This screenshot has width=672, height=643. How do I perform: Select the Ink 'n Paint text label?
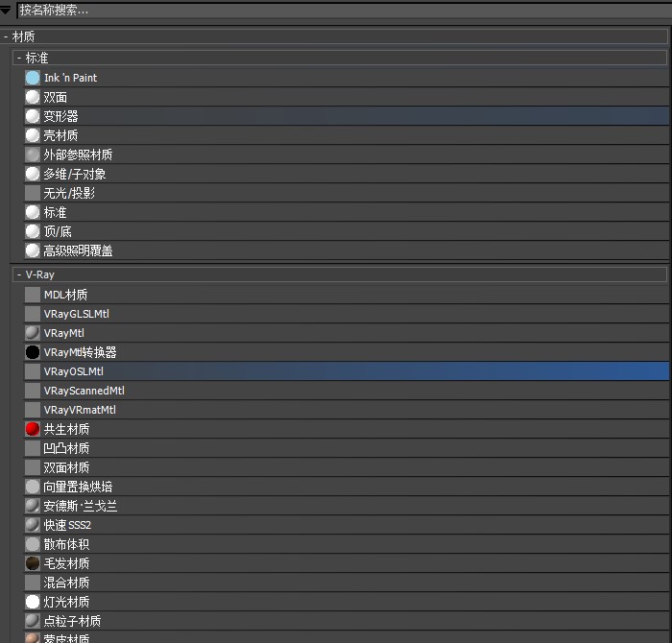[71, 78]
